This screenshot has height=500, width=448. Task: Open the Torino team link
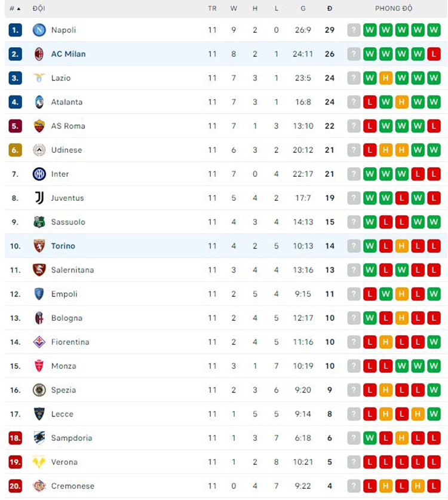(63, 246)
